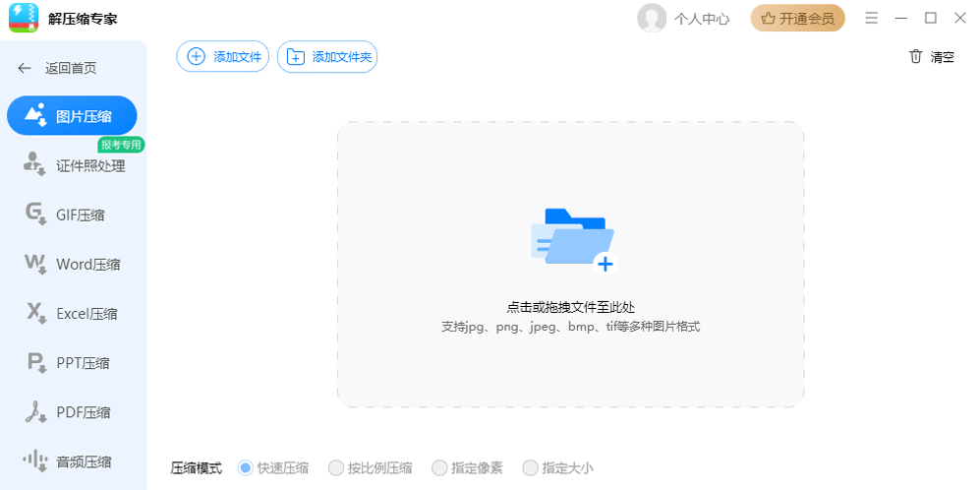The image size is (980, 490).
Task: Click the trash icon to clear list
Action: 915,57
